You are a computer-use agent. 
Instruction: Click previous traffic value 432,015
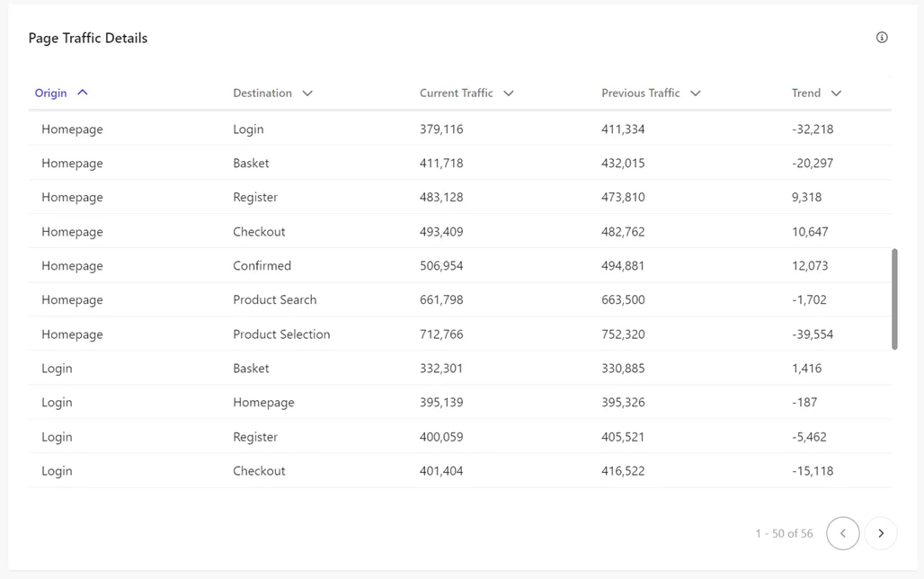pos(623,164)
